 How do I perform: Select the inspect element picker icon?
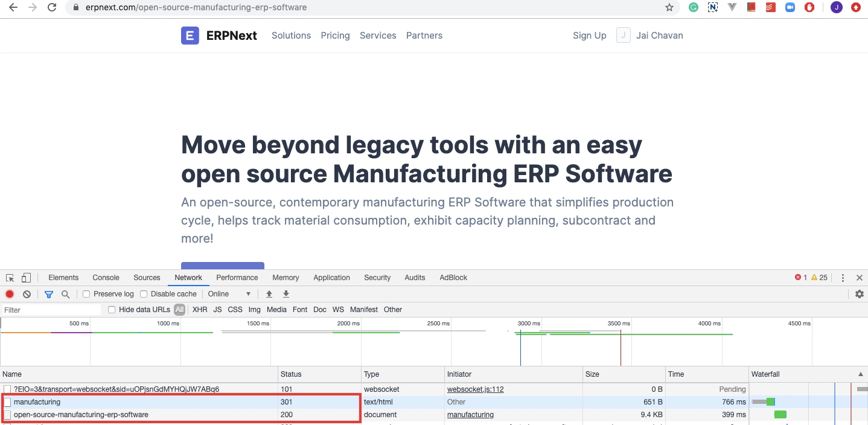tap(10, 278)
